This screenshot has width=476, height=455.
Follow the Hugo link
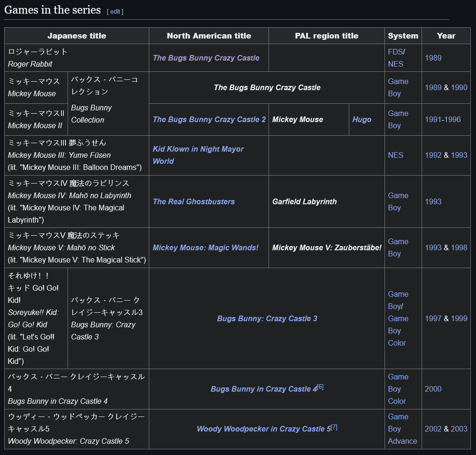coord(361,119)
